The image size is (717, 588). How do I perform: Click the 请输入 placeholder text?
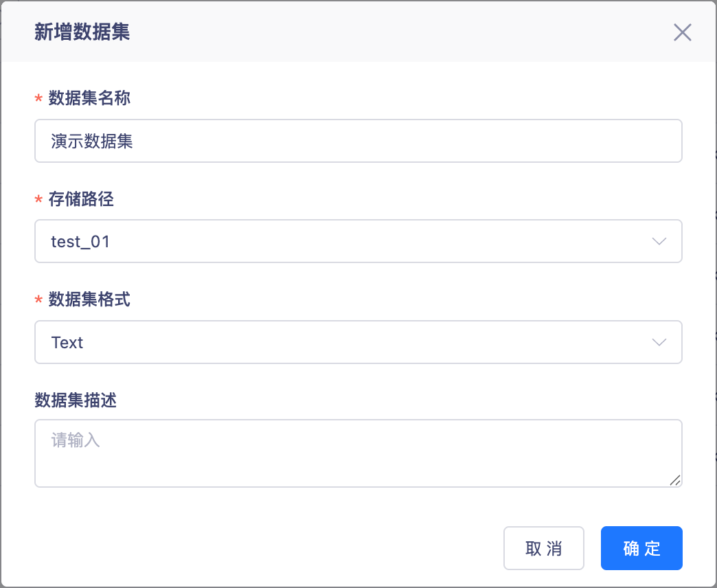coord(76,440)
